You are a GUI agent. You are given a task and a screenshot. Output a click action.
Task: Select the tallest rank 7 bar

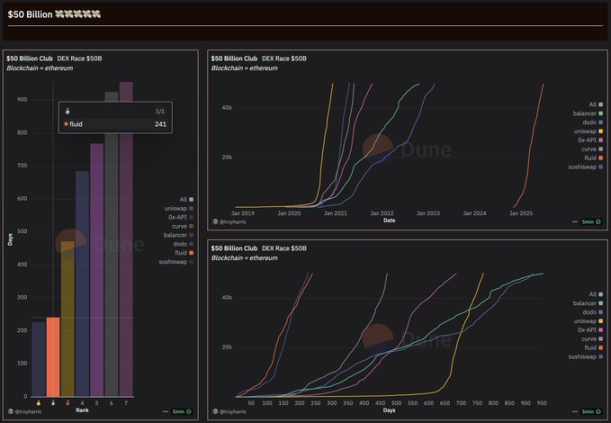(126, 239)
